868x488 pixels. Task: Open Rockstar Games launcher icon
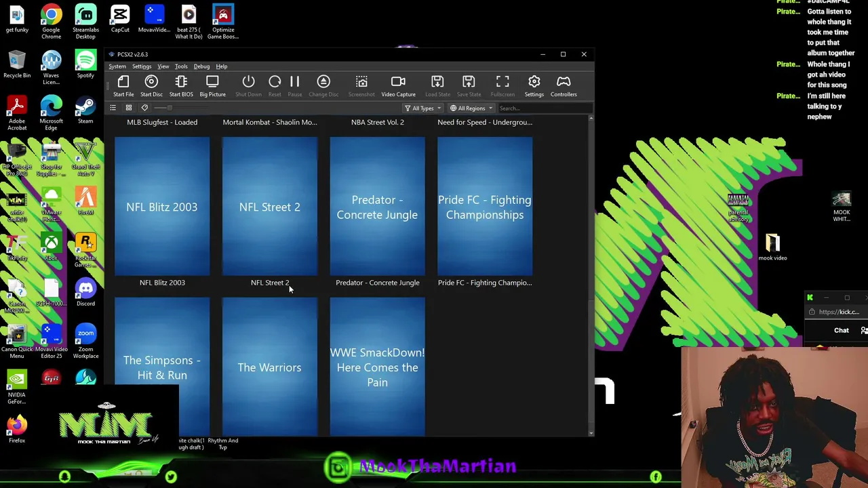tap(85, 249)
